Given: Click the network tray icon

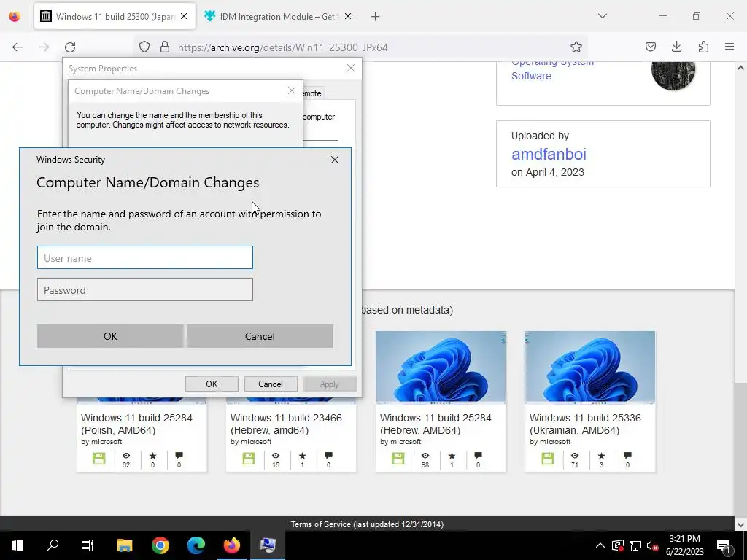Looking at the screenshot, I should (x=635, y=545).
